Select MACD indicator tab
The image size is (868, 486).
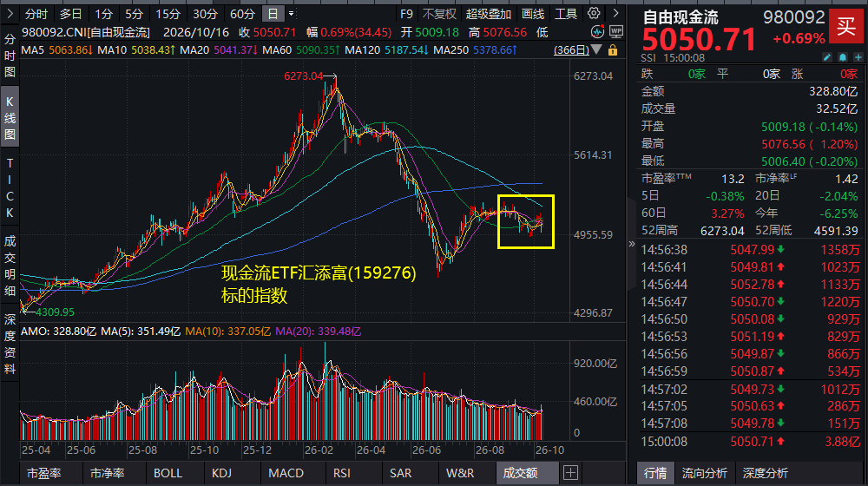286,473
